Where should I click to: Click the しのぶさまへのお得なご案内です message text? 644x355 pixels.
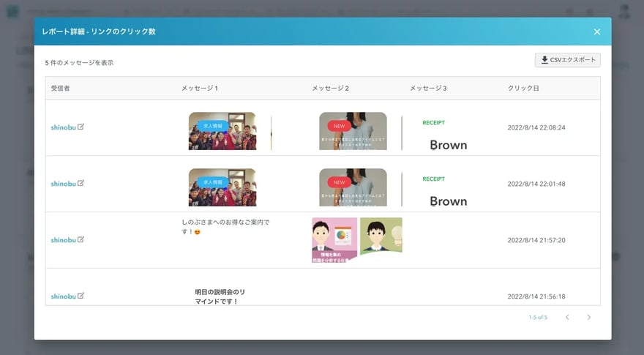click(225, 226)
